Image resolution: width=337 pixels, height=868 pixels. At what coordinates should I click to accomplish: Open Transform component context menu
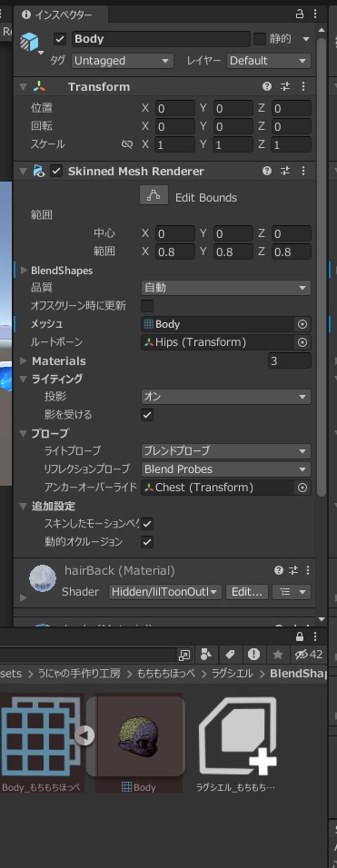coord(302,86)
